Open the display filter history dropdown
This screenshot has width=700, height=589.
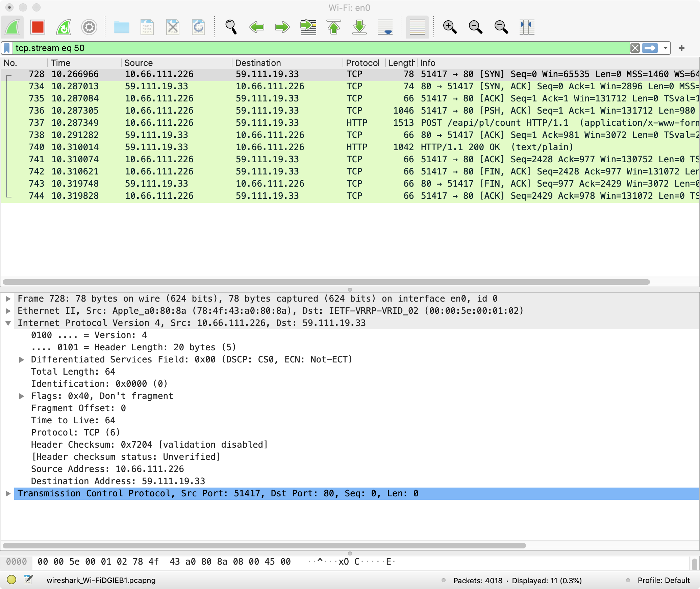click(x=665, y=48)
